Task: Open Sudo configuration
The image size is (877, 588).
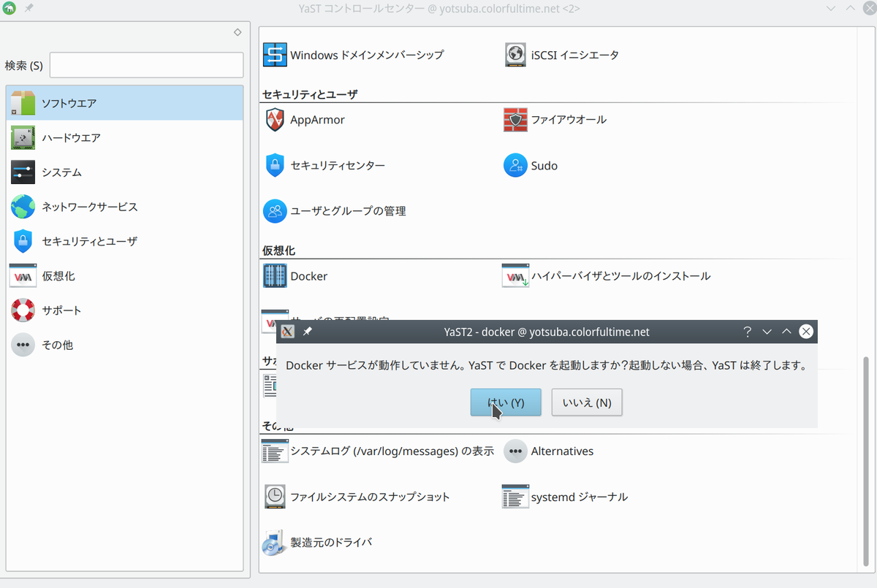Action: point(531,166)
